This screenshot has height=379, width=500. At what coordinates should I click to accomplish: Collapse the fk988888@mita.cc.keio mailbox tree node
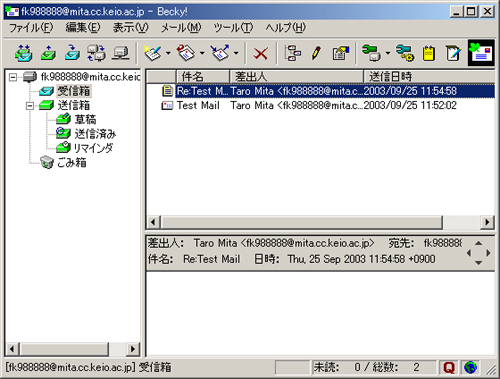coord(13,77)
